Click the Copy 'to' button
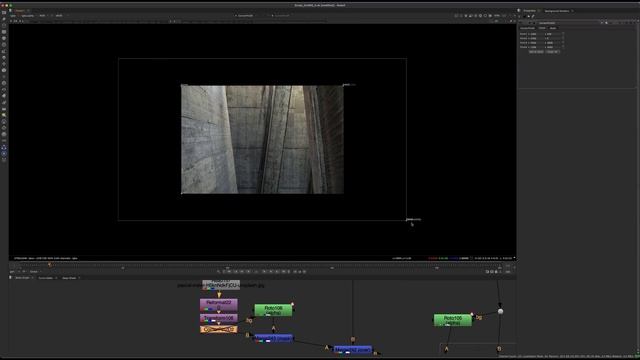 click(x=552, y=52)
